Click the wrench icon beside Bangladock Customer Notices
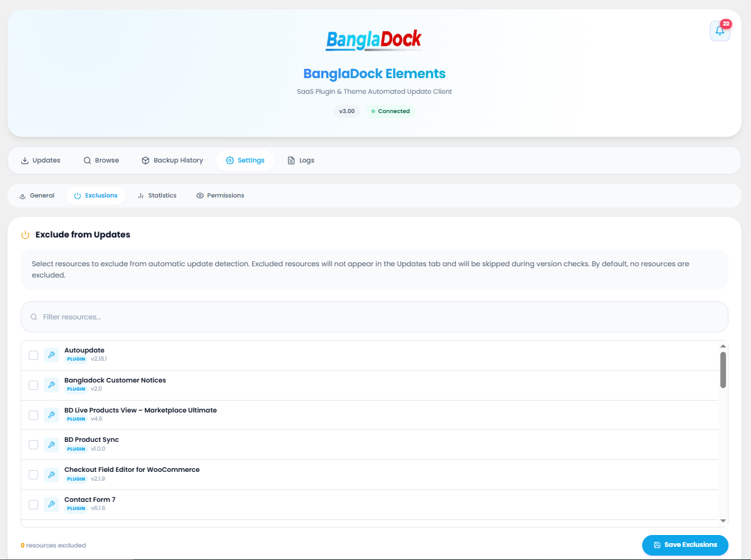 pos(51,385)
